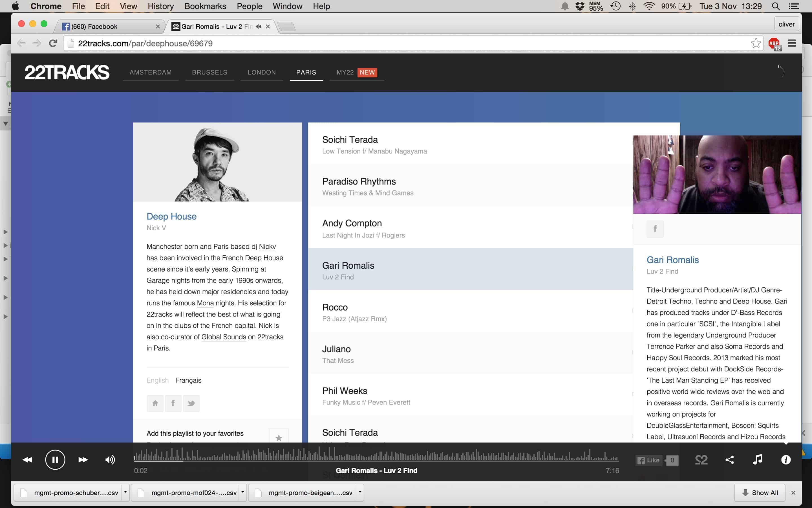Select the Gari Romalis Luv 2 Find row
This screenshot has height=508, width=812.
pyautogui.click(x=470, y=270)
